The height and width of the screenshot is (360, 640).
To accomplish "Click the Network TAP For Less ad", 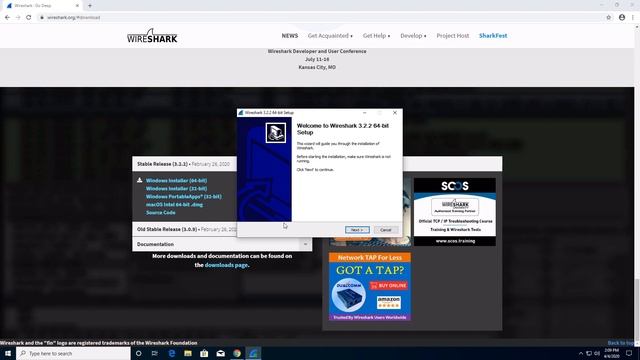I will (x=370, y=286).
